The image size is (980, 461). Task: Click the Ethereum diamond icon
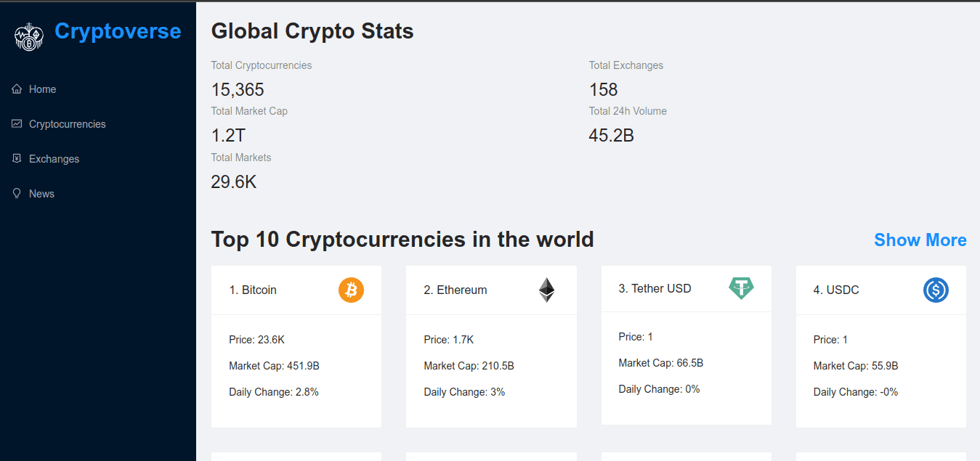click(x=546, y=290)
